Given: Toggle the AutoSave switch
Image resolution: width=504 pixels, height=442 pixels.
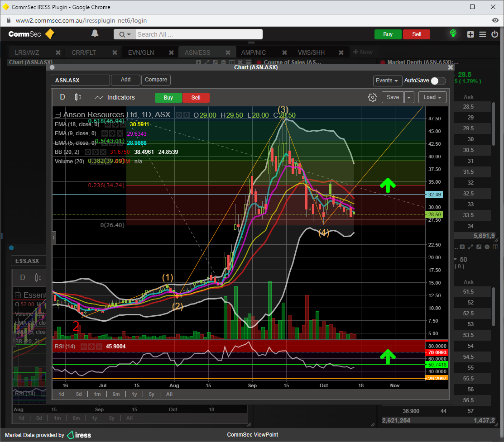Looking at the screenshot, I should click(x=437, y=81).
